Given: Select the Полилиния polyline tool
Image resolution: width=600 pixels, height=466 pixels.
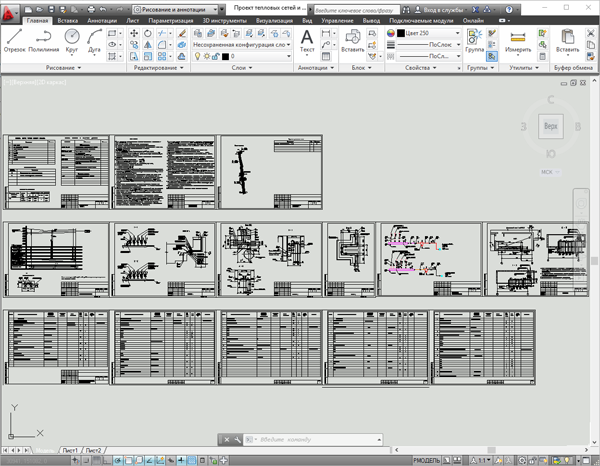Looking at the screenshot, I should [x=44, y=41].
